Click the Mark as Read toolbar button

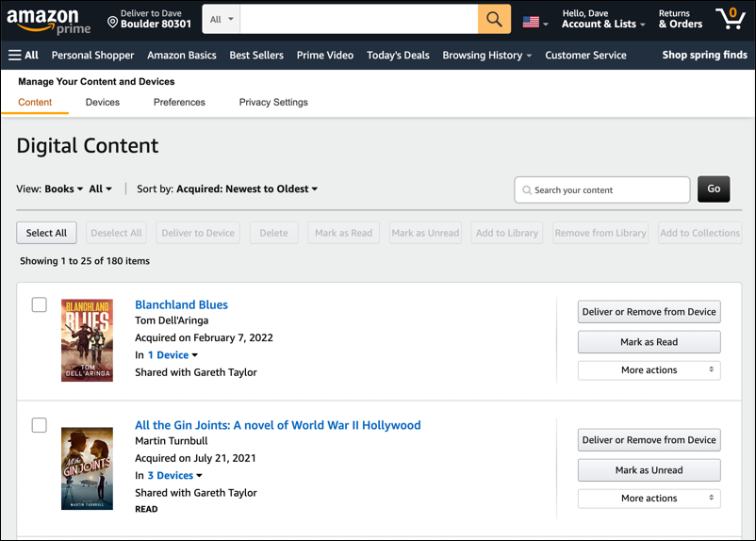click(x=344, y=233)
